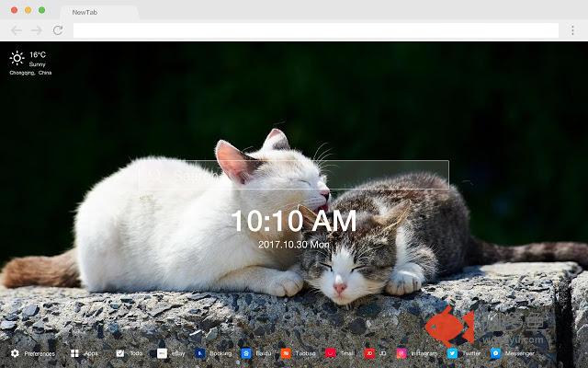Image resolution: width=588 pixels, height=368 pixels.
Task: Click the Tmall link text
Action: [347, 353]
